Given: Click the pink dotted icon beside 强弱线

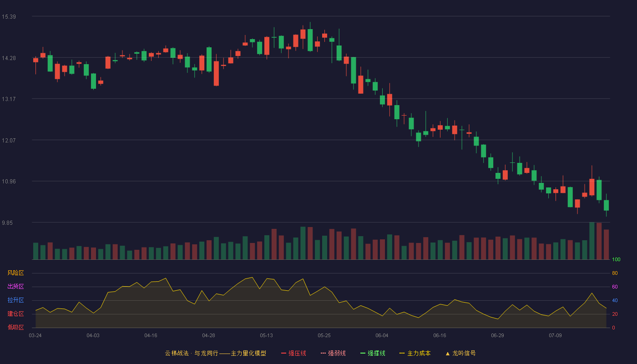Looking at the screenshot, I should 323,353.
